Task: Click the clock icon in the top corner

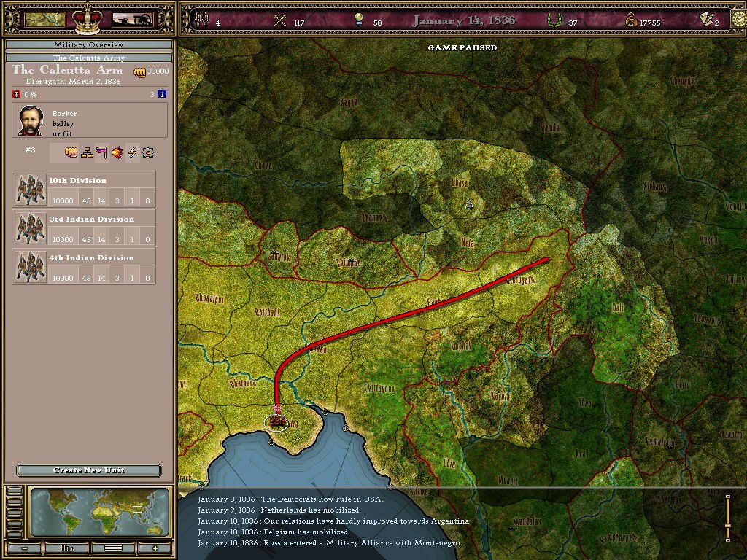Action: pos(739,20)
